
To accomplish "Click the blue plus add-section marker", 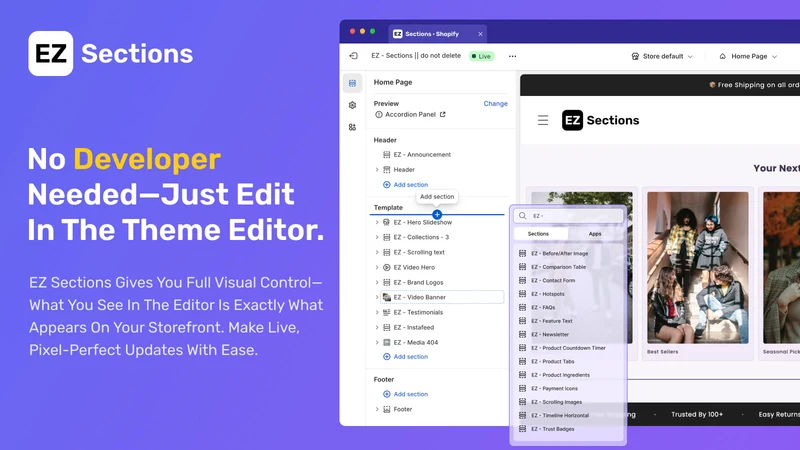I will click(x=437, y=214).
